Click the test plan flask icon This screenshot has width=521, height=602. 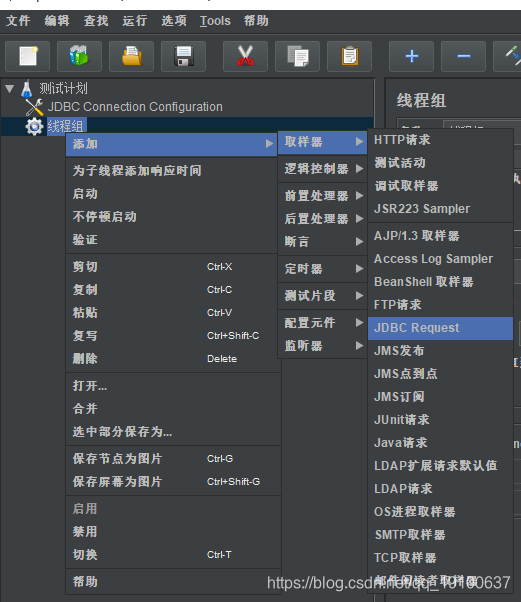26,89
